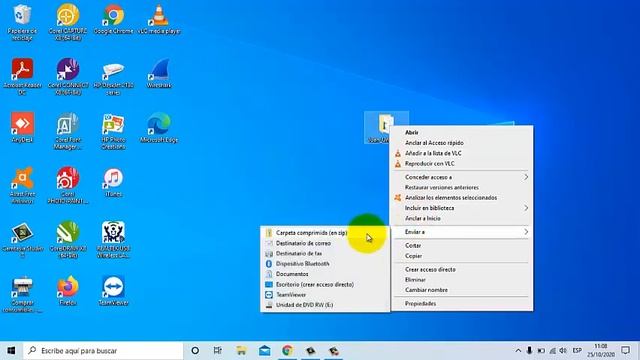Click the volume speaker tray icon
Screen dimensions: 640x360
(x=563, y=351)
